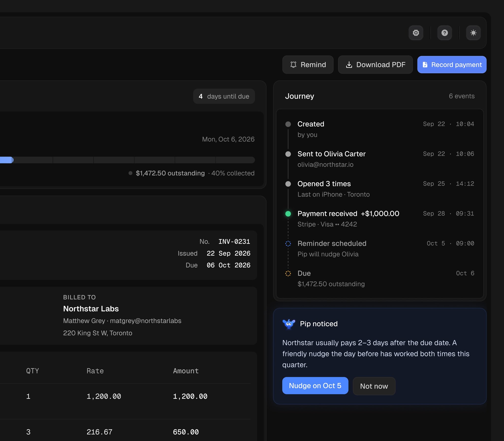
Task: Click the olivia@northstar.io email
Action: [325, 165]
